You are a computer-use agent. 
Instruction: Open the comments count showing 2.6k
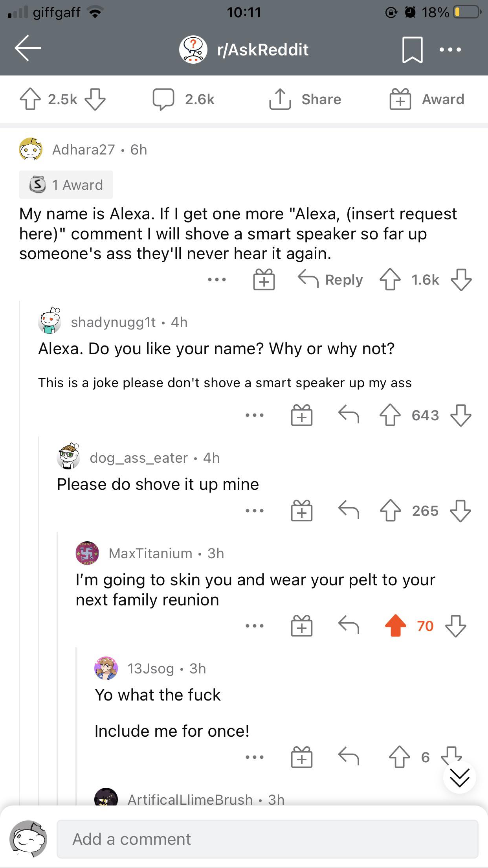tap(183, 99)
